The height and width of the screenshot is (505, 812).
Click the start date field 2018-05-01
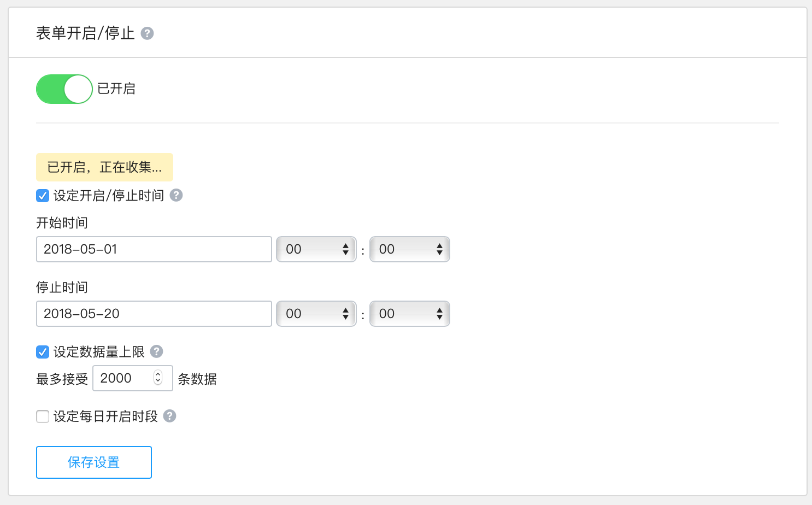[154, 249]
